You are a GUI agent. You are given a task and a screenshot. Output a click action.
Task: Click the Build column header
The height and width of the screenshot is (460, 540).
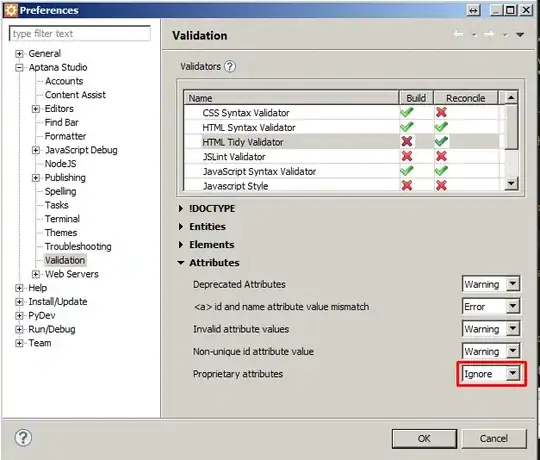[416, 98]
